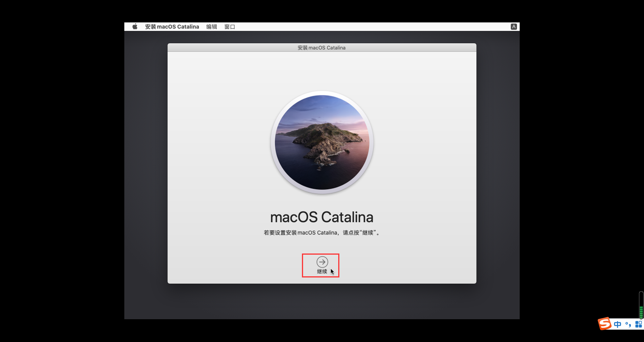
Task: Click the 继续 label under the arrow
Action: click(x=322, y=271)
